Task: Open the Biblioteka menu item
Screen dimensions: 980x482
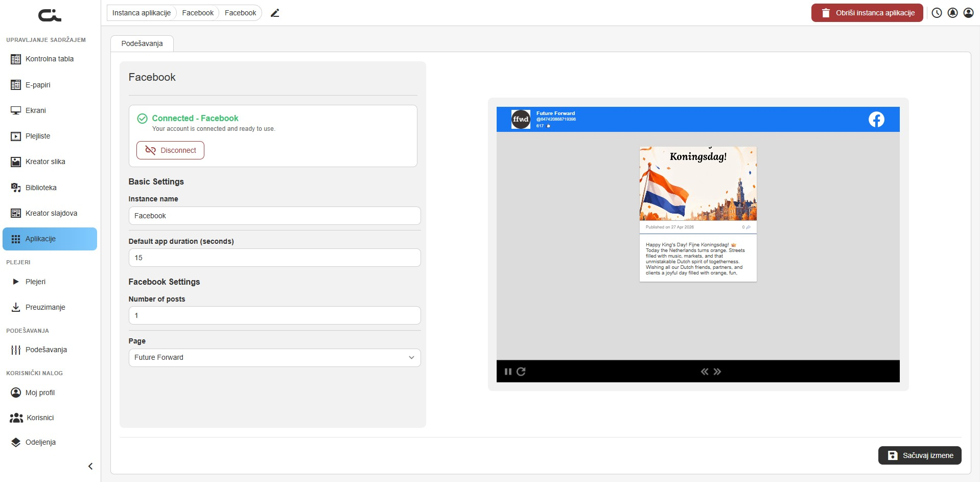Action: click(x=50, y=188)
